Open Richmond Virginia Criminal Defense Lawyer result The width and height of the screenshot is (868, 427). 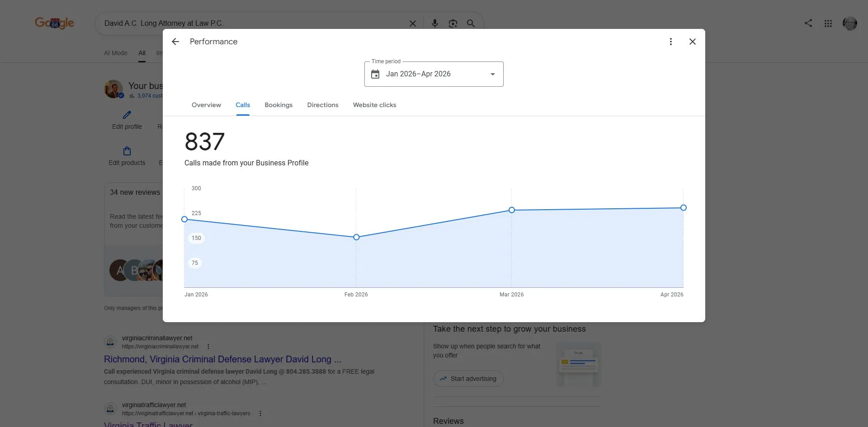[222, 359]
